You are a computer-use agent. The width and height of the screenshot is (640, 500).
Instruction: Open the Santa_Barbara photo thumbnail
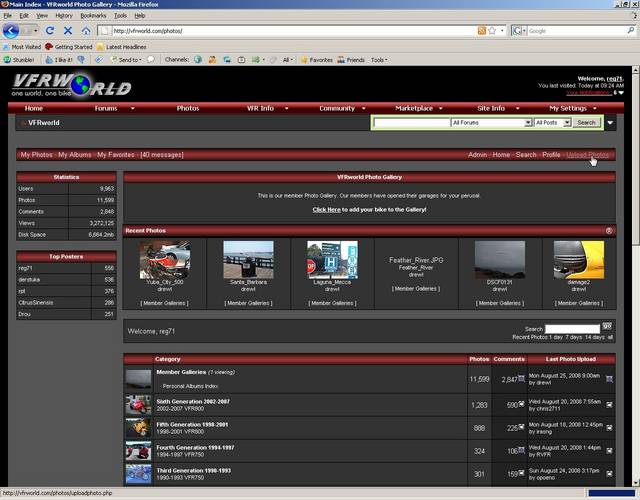[248, 259]
